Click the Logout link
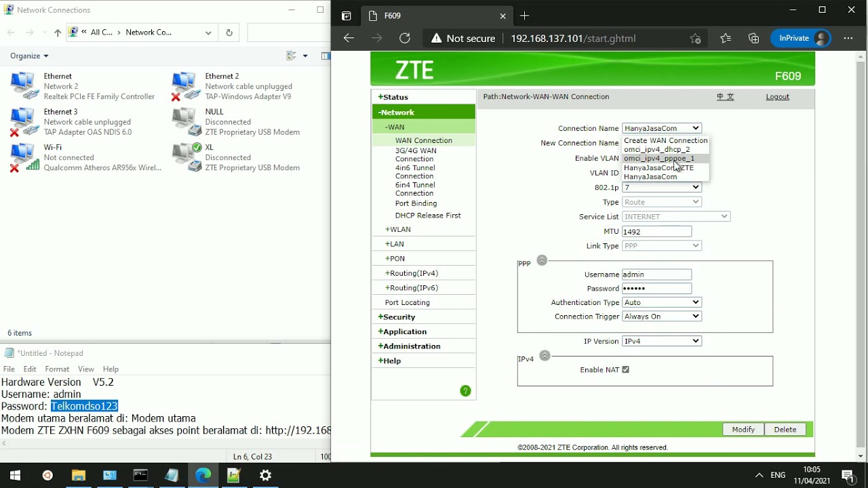Image resolution: width=868 pixels, height=488 pixels. click(x=777, y=97)
